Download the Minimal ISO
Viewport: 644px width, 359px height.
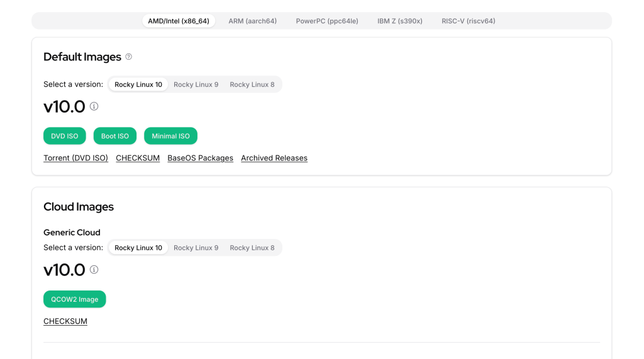pos(170,136)
